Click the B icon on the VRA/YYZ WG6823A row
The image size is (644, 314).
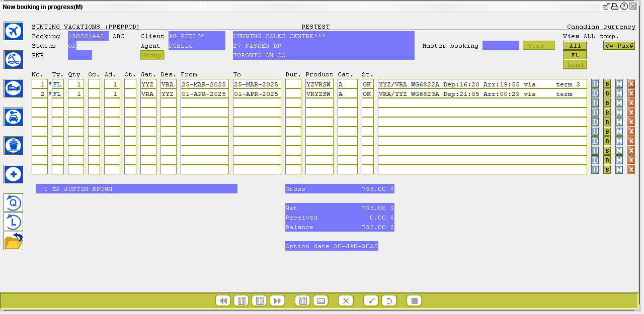click(x=607, y=93)
